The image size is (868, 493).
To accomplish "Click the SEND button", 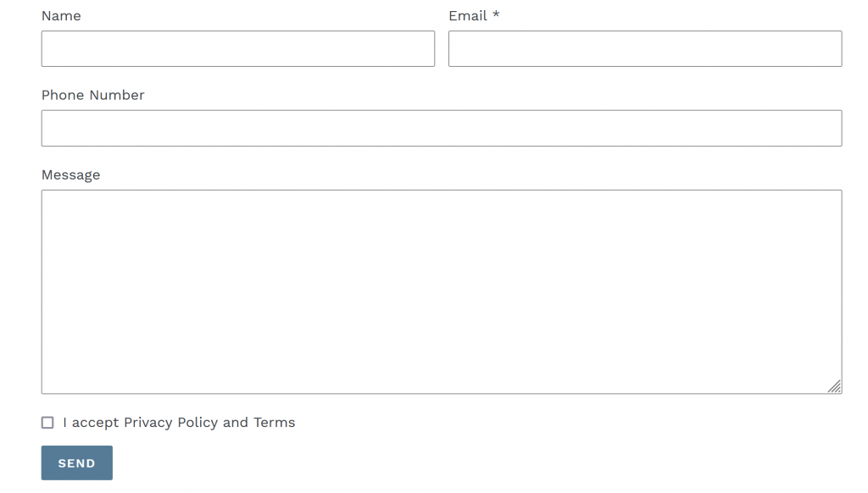I will point(76,463).
